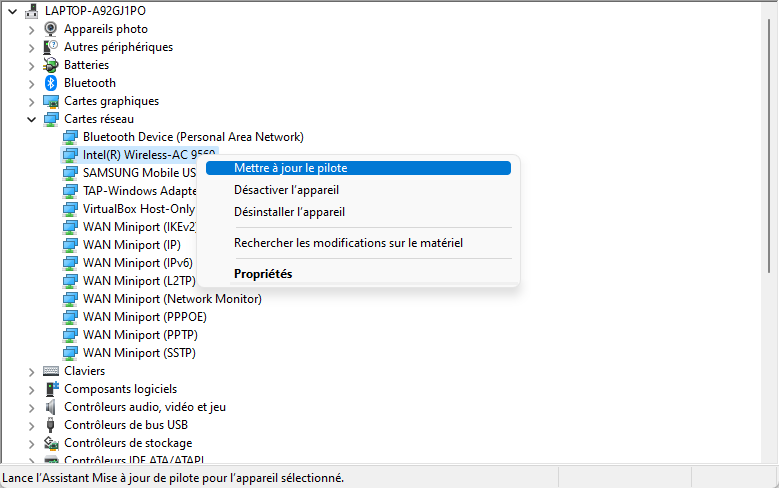Select WAN Miniport (SSTP) label
779x488 pixels.
(x=139, y=353)
